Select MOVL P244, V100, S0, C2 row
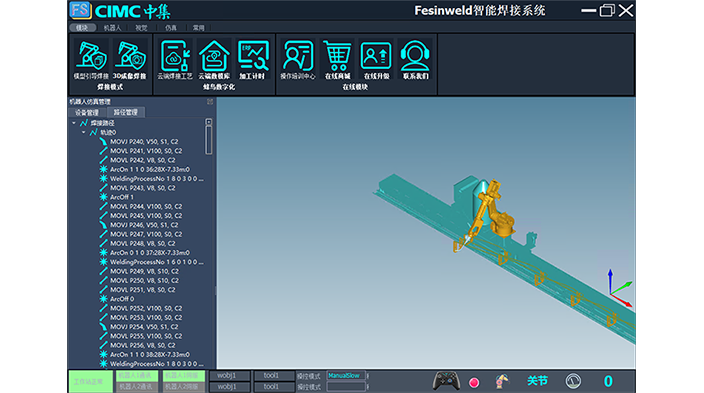This screenshot has width=704, height=393. pos(146,207)
